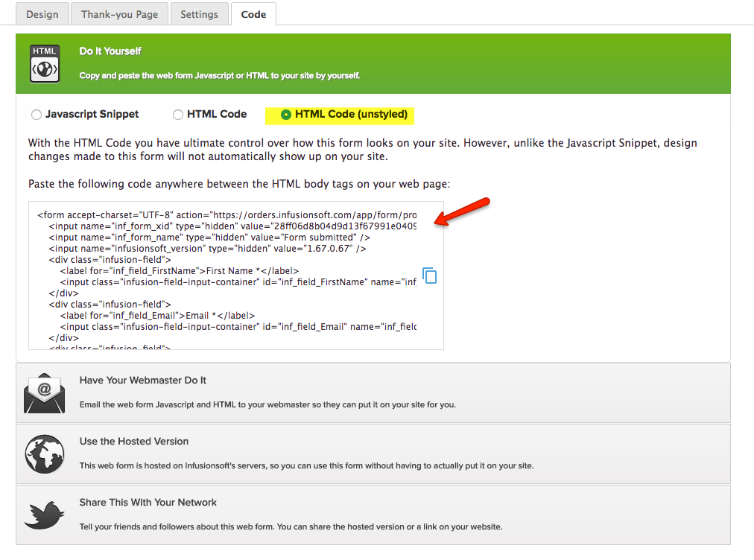This screenshot has width=754, height=560.
Task: Click the Tell your friends and followers description
Action: [291, 527]
